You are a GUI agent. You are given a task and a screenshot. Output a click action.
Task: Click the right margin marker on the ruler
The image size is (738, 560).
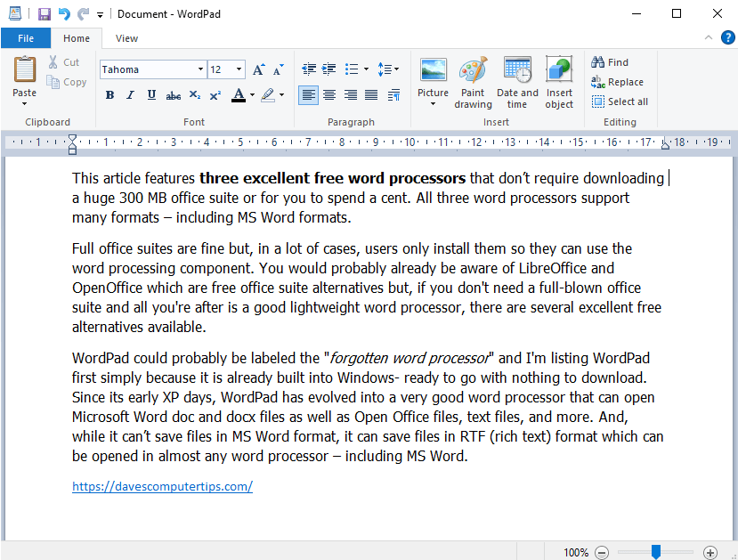[666, 143]
